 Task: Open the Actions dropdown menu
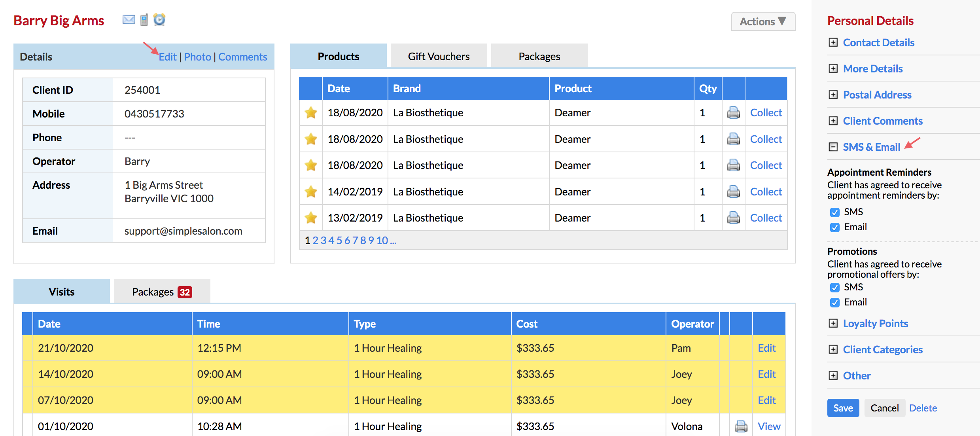763,21
